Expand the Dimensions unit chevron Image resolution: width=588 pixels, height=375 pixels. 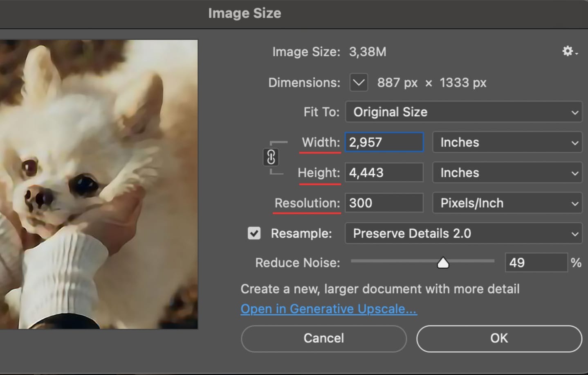click(x=358, y=82)
